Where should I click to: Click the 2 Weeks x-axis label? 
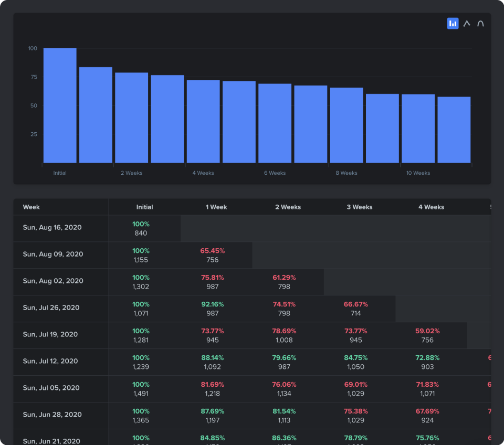click(131, 173)
